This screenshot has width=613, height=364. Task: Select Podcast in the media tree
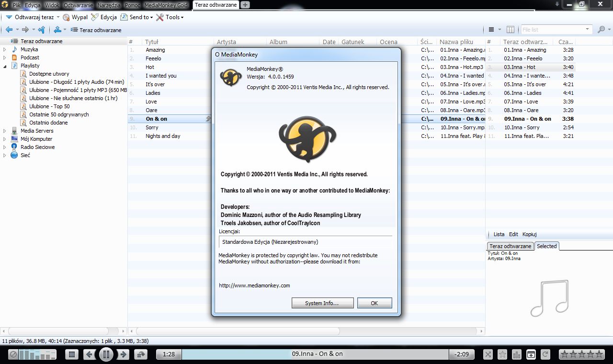[30, 57]
